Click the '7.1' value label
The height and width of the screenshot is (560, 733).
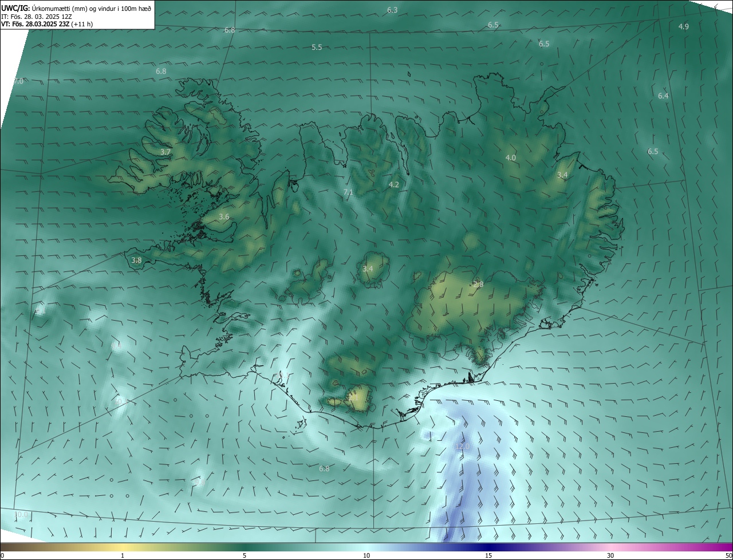click(x=348, y=192)
